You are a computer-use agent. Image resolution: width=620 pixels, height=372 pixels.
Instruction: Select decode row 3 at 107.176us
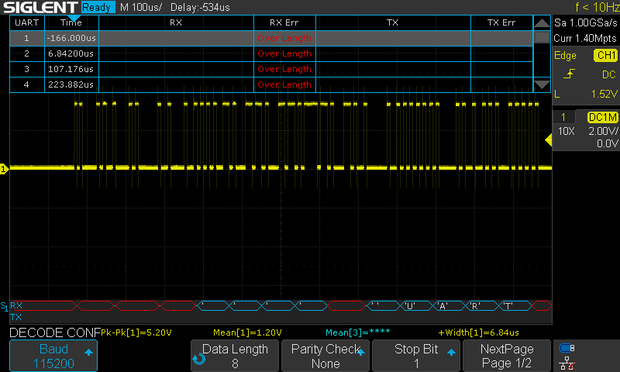[x=271, y=69]
